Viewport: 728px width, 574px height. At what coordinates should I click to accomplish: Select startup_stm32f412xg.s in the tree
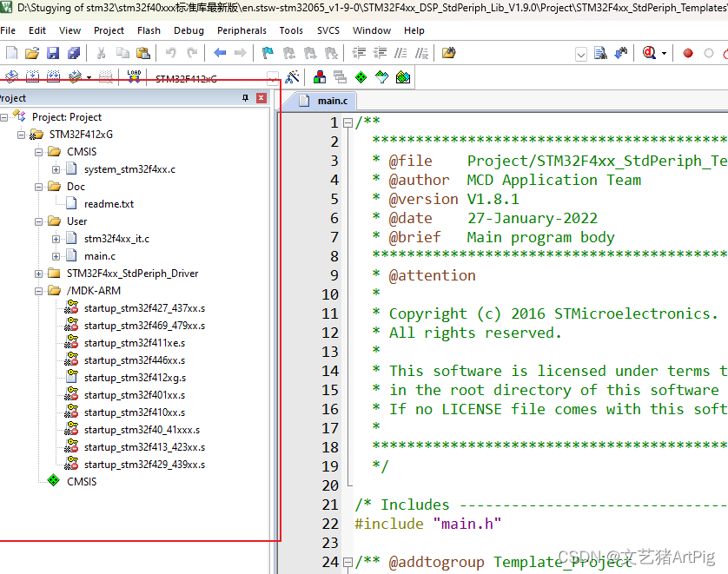[135, 378]
